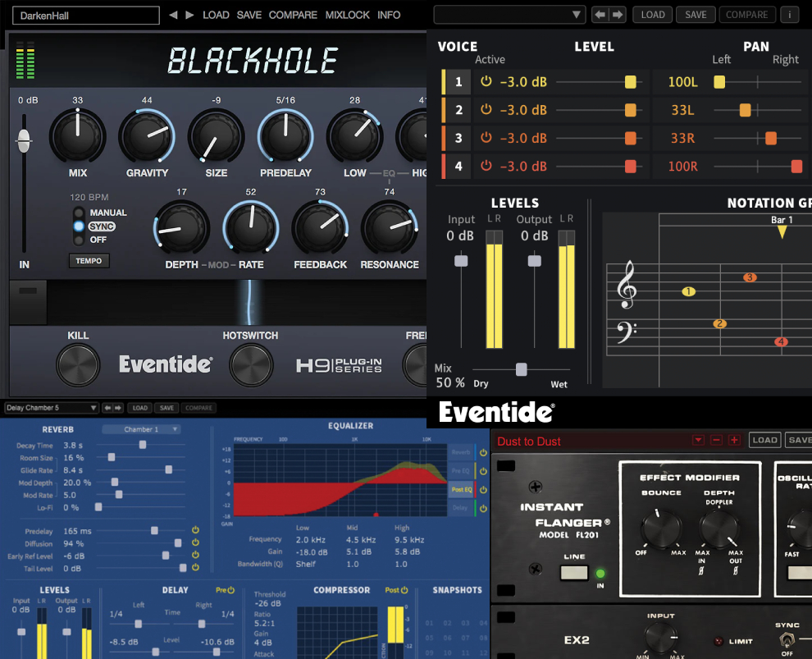This screenshot has width=812, height=659.
Task: Select SYNC tempo mode in Blackhole
Action: tap(79, 226)
